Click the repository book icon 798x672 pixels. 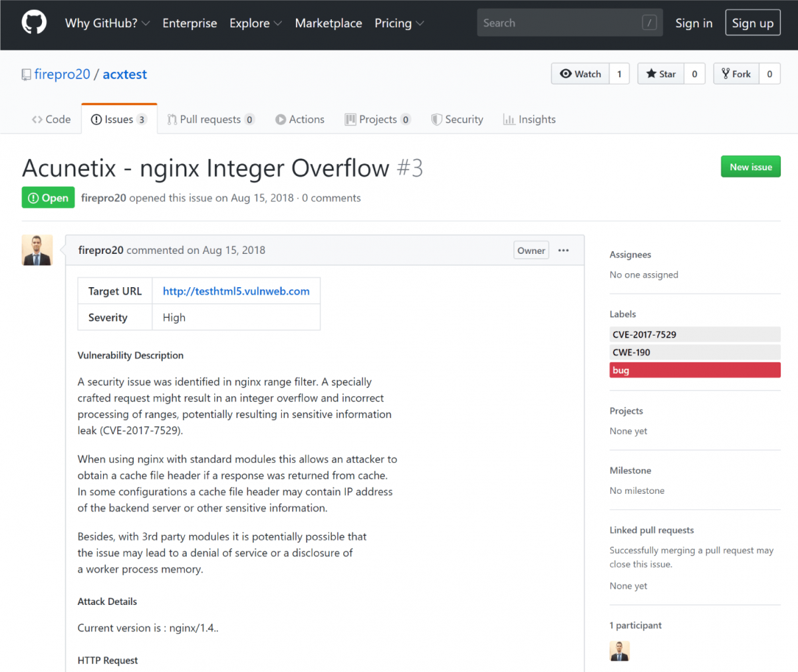click(x=26, y=74)
